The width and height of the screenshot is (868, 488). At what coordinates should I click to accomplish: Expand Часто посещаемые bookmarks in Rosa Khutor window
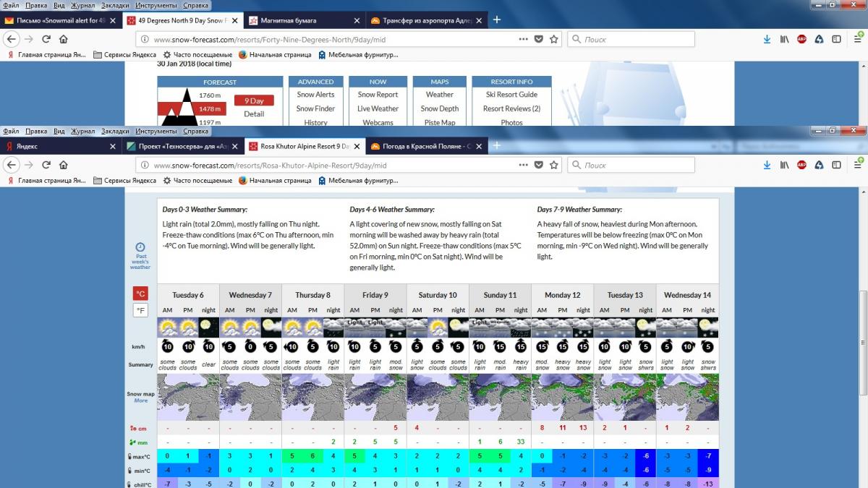197,180
